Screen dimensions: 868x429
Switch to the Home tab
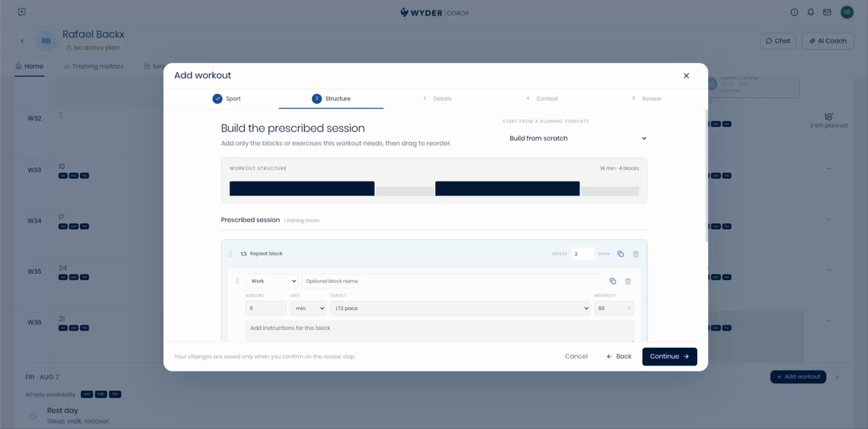click(x=30, y=67)
